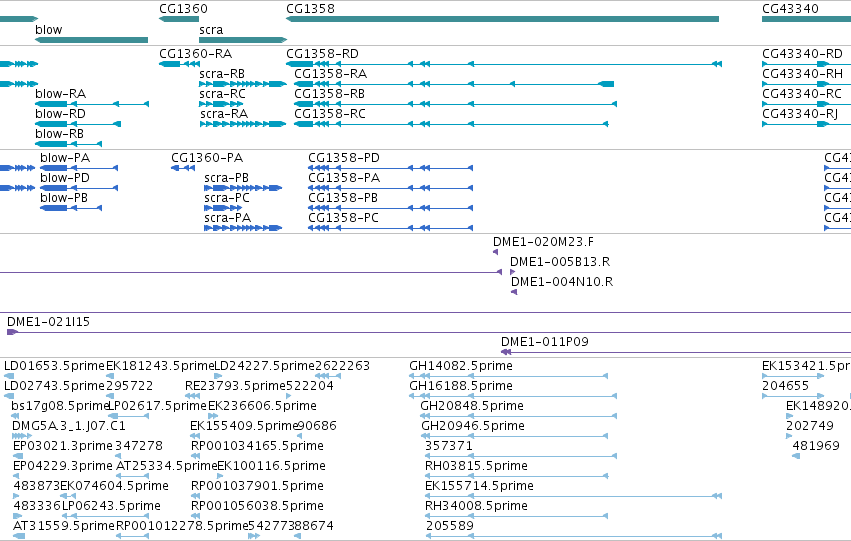Select transcript CG1358-RA

pyautogui.click(x=331, y=74)
